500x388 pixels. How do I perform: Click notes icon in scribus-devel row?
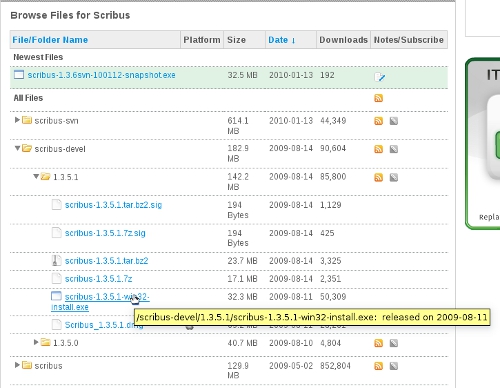point(394,149)
